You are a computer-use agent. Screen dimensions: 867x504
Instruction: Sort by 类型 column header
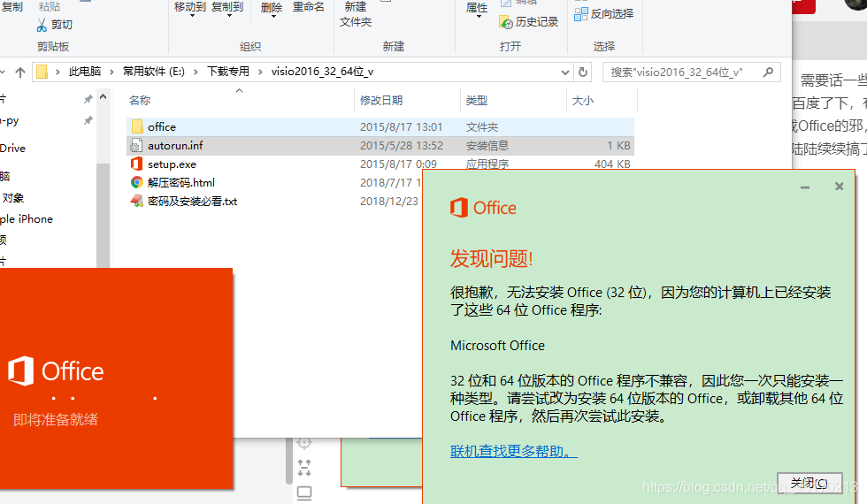(x=477, y=100)
